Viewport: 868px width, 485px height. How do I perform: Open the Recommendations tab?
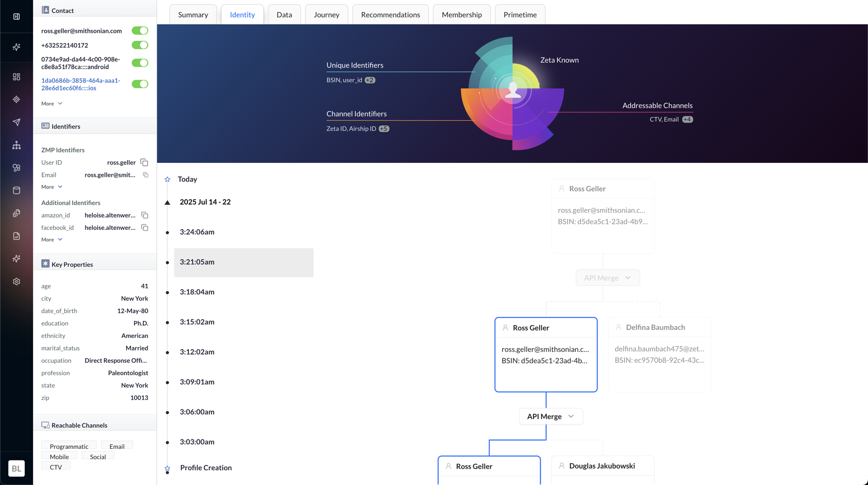pos(390,15)
